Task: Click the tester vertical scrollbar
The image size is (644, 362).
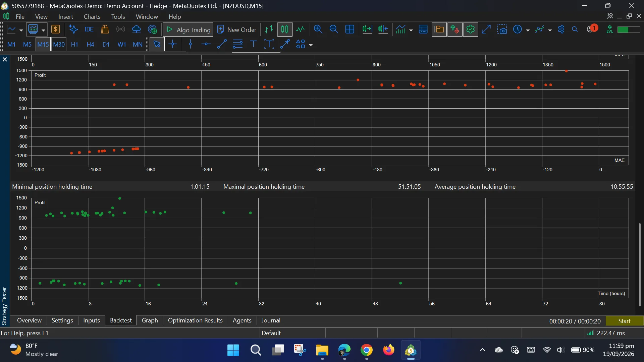Action: [x=640, y=265]
